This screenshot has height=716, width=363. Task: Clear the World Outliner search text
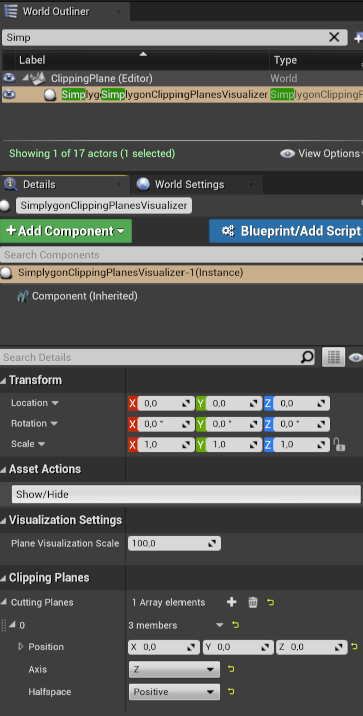334,37
